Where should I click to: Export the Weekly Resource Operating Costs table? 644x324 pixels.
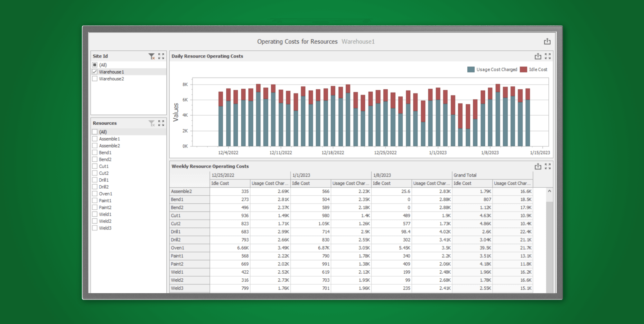(538, 166)
